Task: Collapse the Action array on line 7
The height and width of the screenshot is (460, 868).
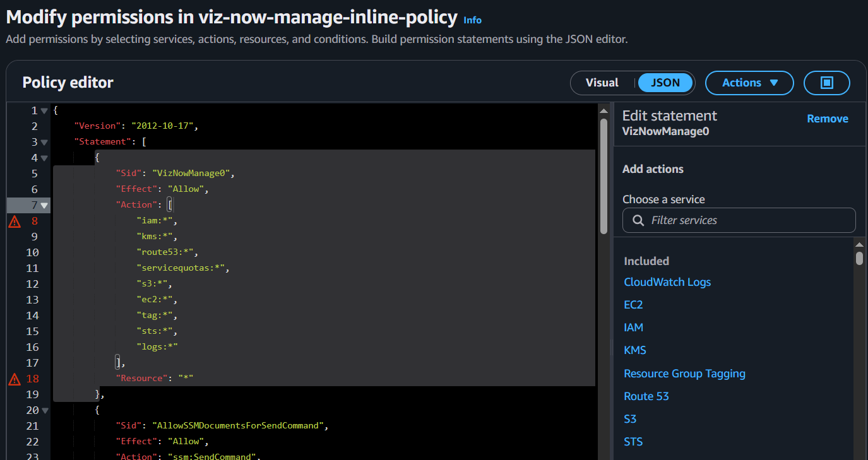Action: (44, 205)
